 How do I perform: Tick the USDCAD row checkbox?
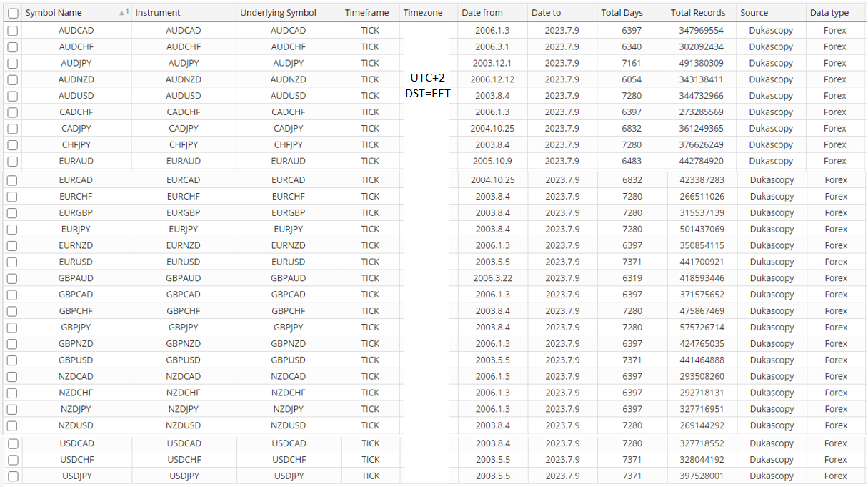pyautogui.click(x=13, y=444)
